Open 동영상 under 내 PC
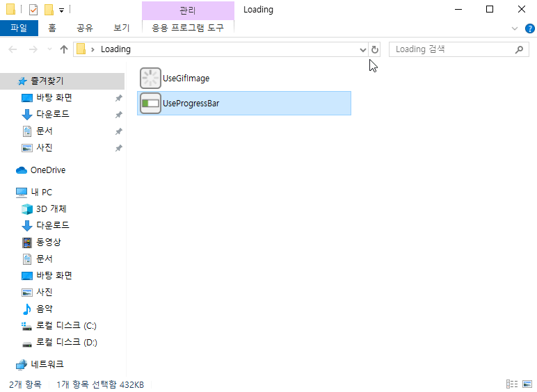The height and width of the screenshot is (392, 537). (x=49, y=242)
